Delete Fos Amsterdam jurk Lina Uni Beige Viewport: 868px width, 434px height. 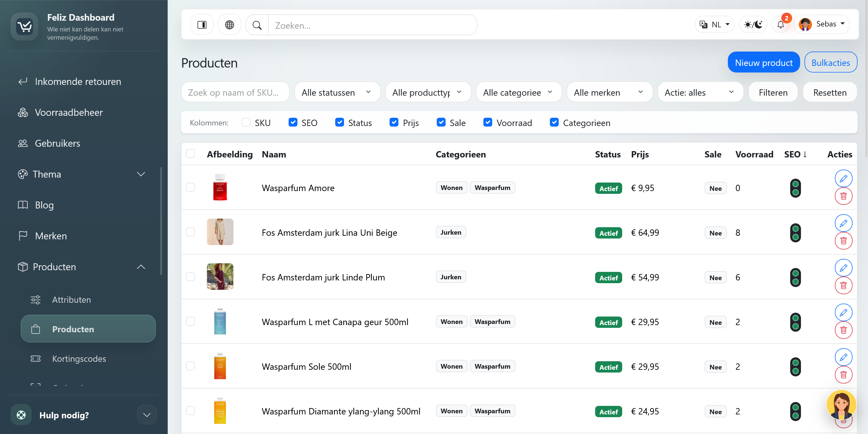[x=843, y=241]
